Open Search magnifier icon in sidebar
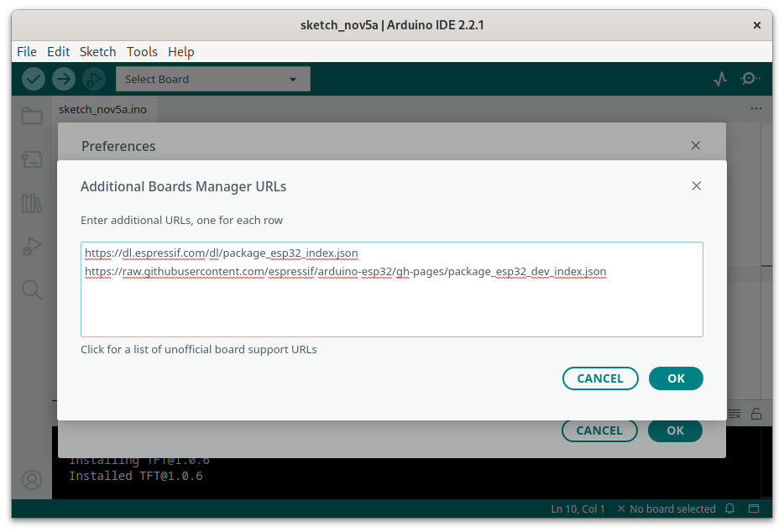 [32, 290]
